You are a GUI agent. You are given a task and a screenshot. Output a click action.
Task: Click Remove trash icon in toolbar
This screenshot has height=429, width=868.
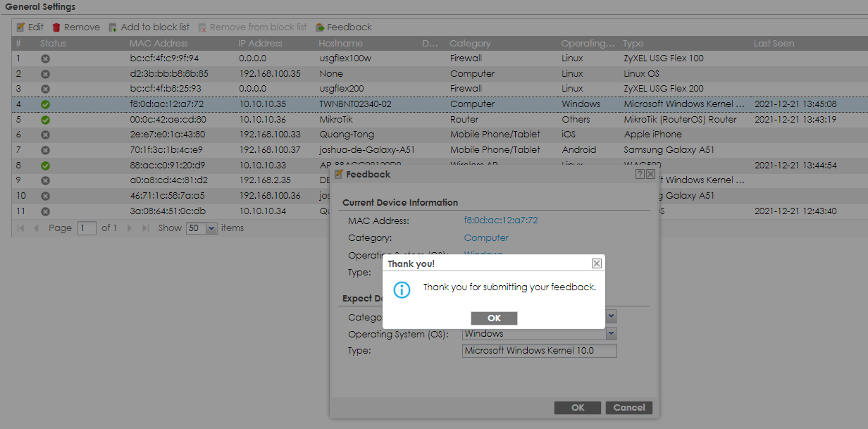click(x=56, y=27)
